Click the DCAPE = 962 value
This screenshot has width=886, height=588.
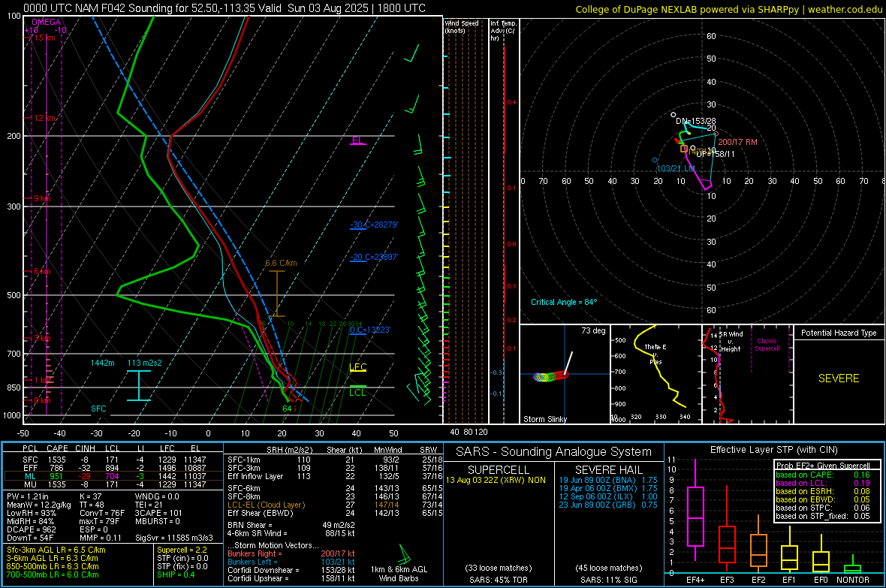[x=31, y=529]
